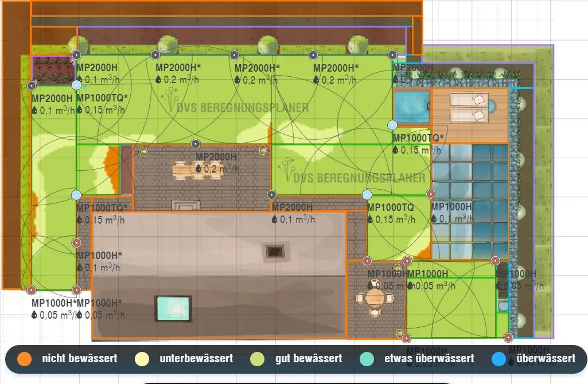Click the 'nicht bewässert' legend text

(80, 359)
